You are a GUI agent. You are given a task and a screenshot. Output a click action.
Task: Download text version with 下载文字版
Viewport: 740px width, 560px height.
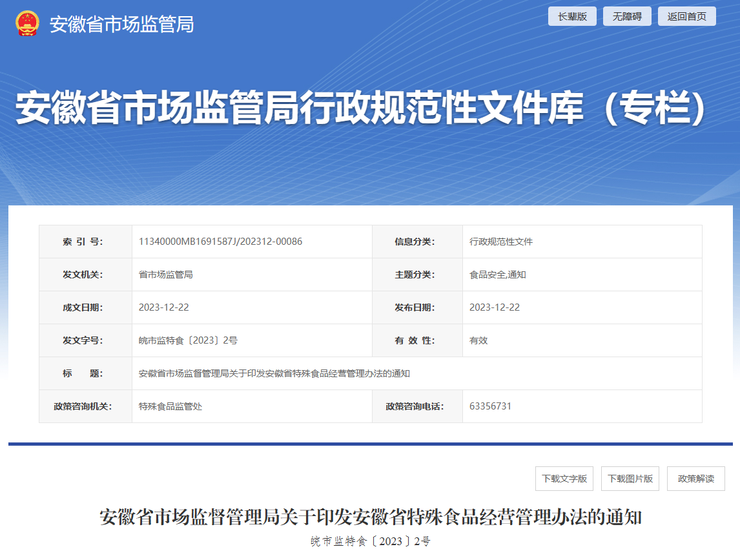pyautogui.click(x=564, y=479)
